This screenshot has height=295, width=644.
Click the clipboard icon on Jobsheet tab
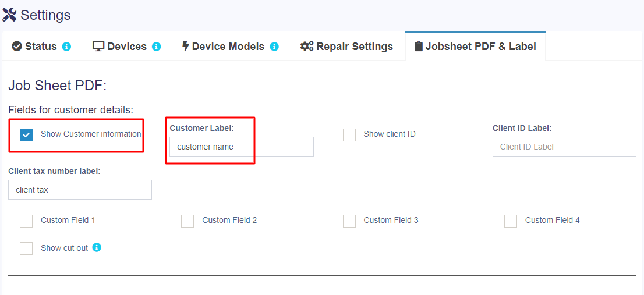(x=418, y=47)
